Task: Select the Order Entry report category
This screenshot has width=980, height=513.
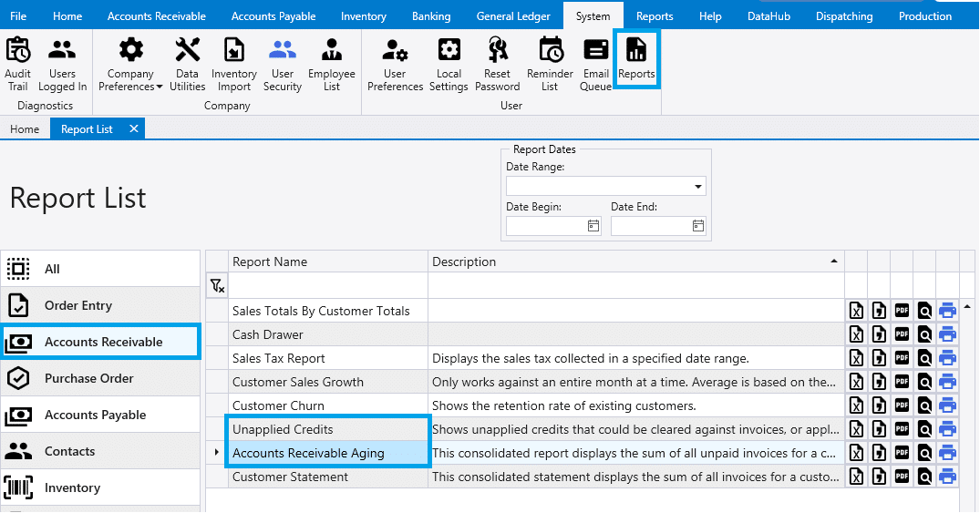Action: pos(100,305)
